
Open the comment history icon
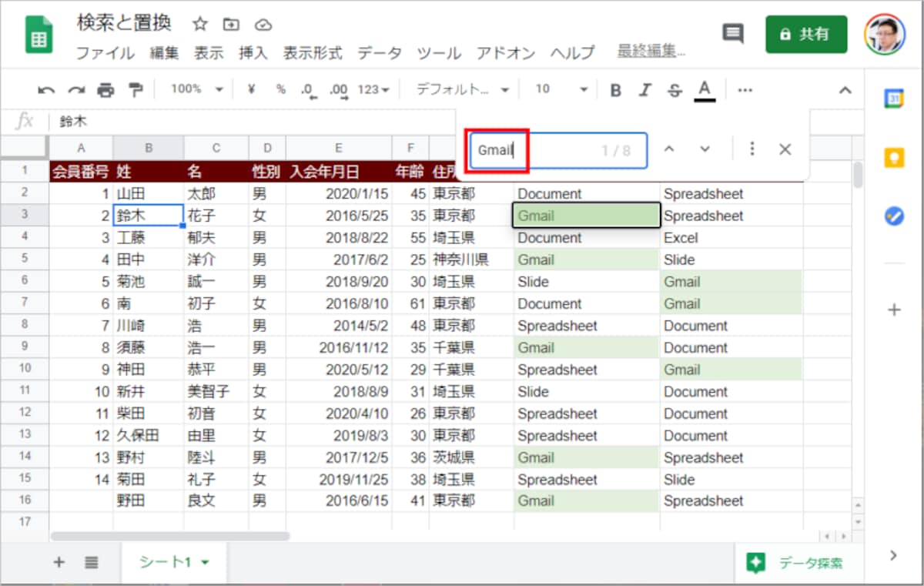point(732,33)
